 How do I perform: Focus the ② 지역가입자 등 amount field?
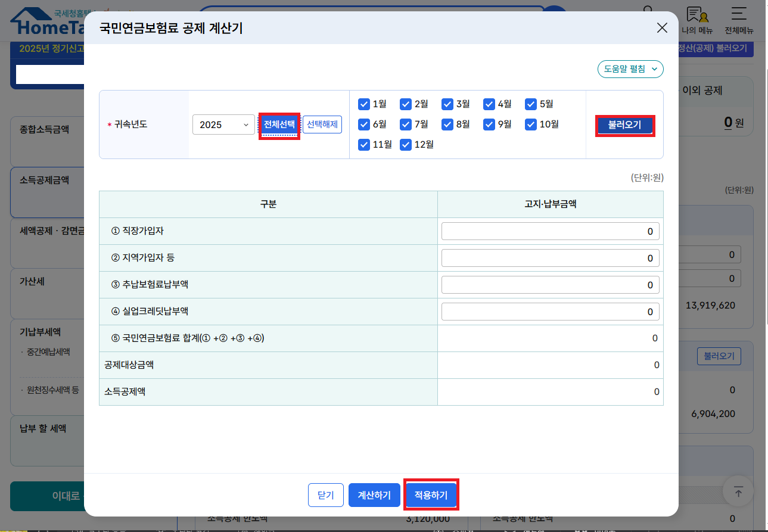(x=551, y=258)
